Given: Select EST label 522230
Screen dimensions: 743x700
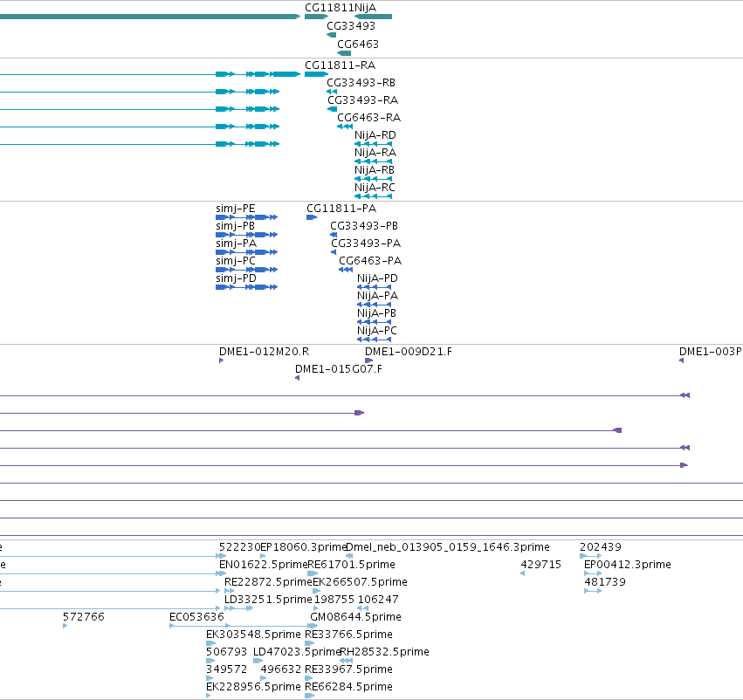Looking at the screenshot, I should [x=239, y=547].
